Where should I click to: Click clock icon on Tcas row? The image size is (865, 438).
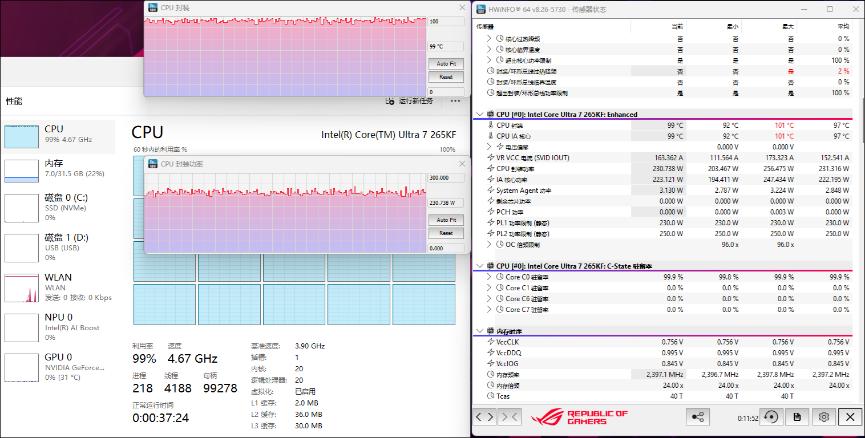coord(491,396)
